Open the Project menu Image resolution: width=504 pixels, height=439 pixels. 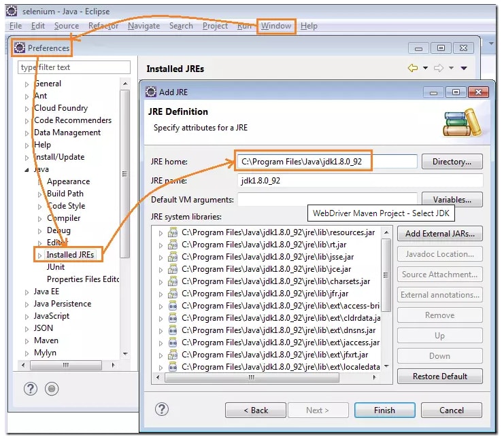(215, 26)
